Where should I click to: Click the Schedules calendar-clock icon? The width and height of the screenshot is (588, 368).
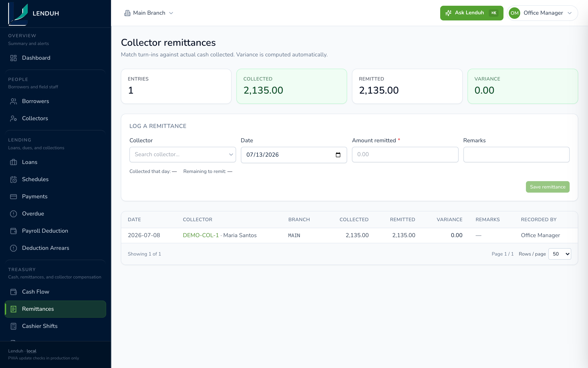point(13,179)
